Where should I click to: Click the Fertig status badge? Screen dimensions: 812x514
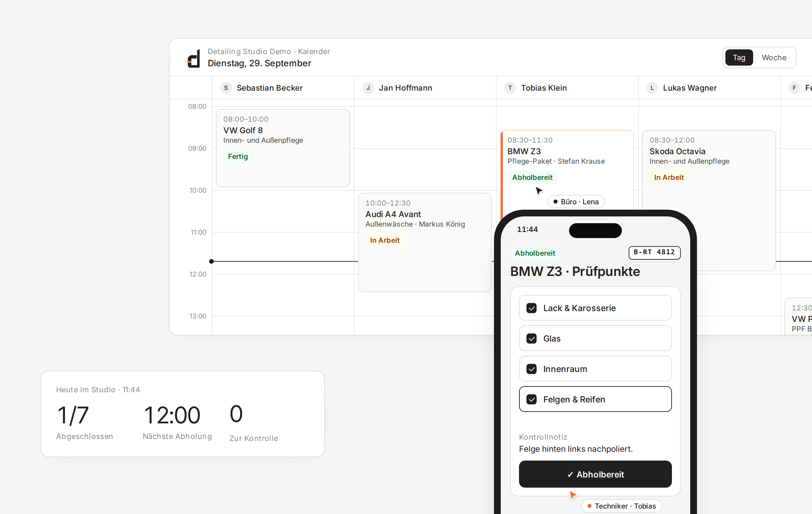(x=238, y=157)
